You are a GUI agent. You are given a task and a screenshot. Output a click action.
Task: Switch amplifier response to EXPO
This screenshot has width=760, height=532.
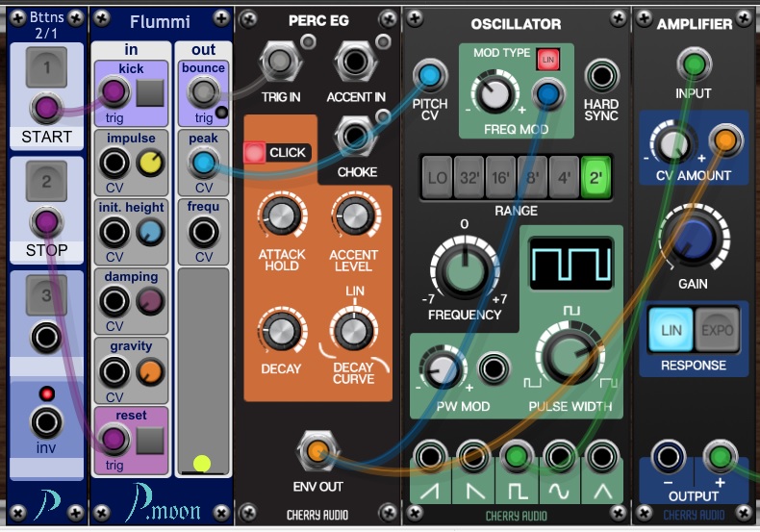point(715,330)
